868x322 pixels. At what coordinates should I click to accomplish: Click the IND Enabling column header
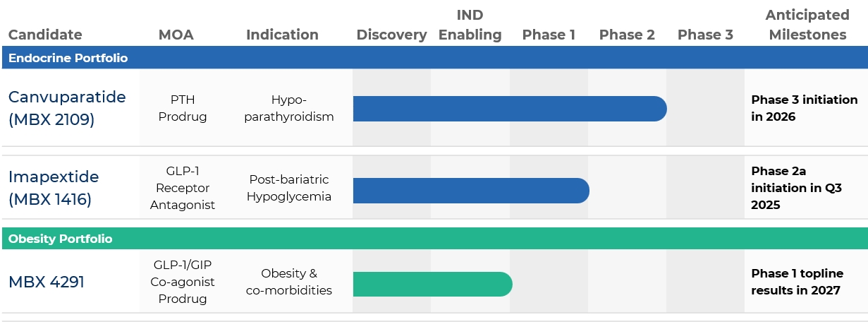click(x=470, y=25)
